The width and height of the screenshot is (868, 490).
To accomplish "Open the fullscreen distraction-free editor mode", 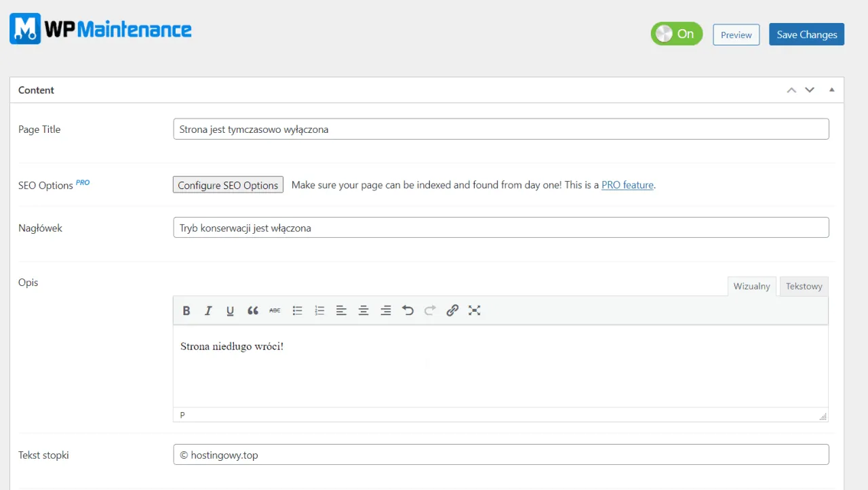I will 475,310.
